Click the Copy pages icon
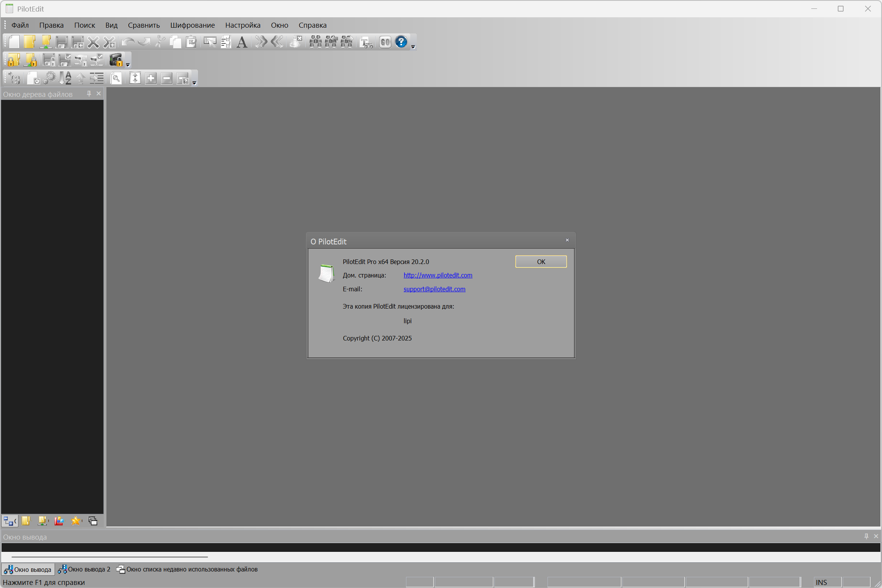 175,42
